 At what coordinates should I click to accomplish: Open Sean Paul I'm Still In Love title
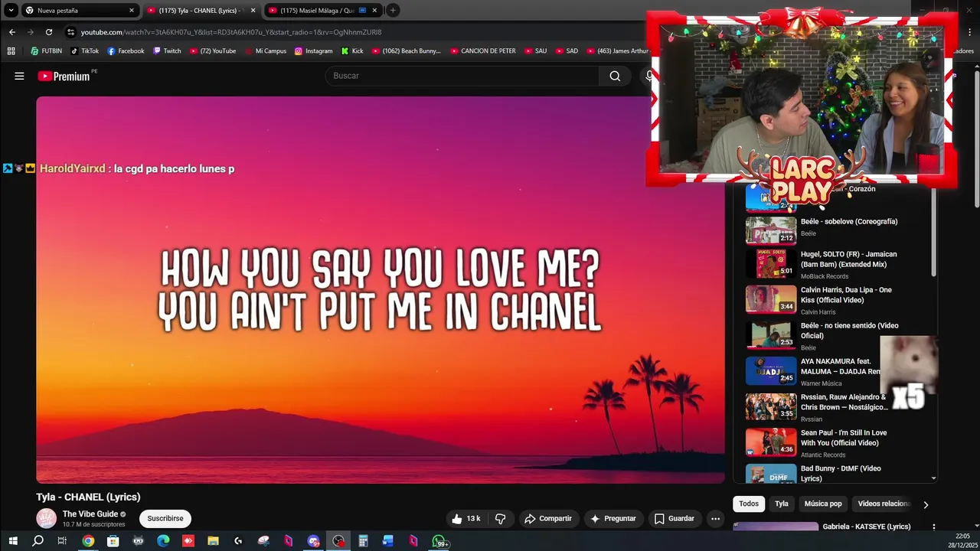[x=844, y=438]
